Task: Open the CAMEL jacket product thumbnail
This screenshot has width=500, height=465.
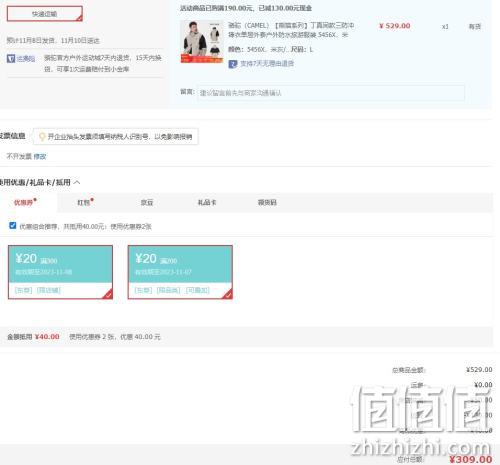Action: 202,42
